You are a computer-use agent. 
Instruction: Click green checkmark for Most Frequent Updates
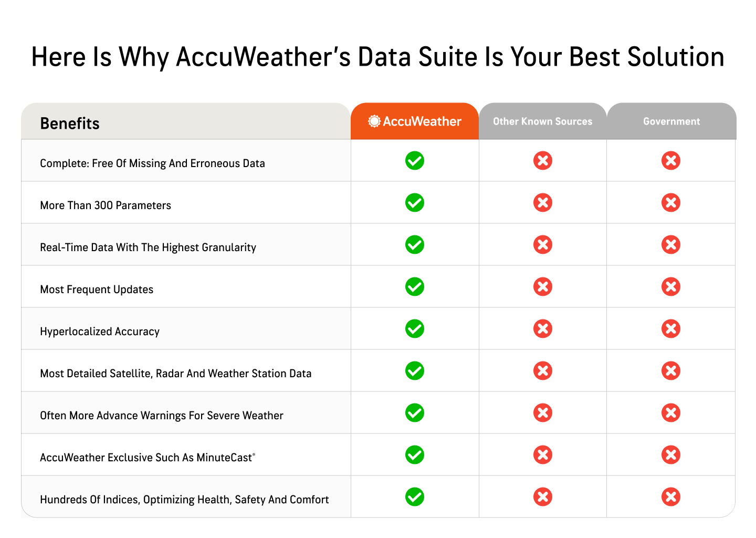click(415, 287)
